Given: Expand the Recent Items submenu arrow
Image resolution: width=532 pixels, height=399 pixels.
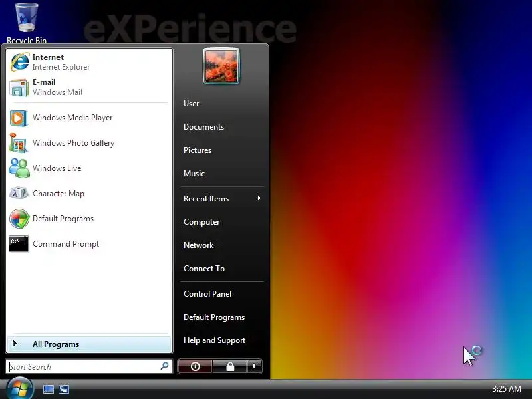Looking at the screenshot, I should (x=259, y=198).
